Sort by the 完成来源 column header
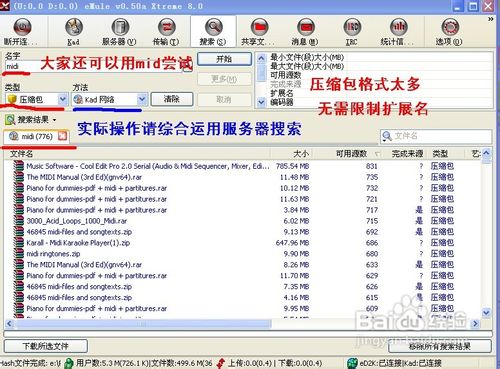500x369 pixels. click(406, 154)
